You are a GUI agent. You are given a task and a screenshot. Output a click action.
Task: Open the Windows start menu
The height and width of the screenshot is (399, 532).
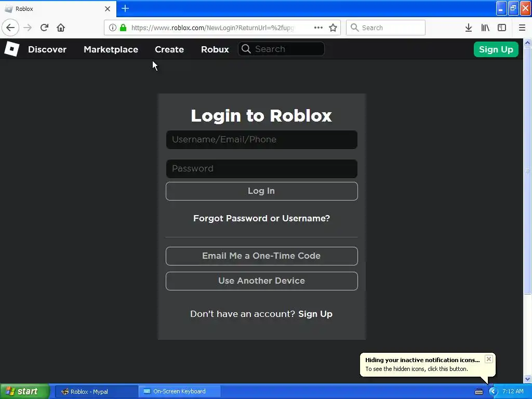coord(25,392)
